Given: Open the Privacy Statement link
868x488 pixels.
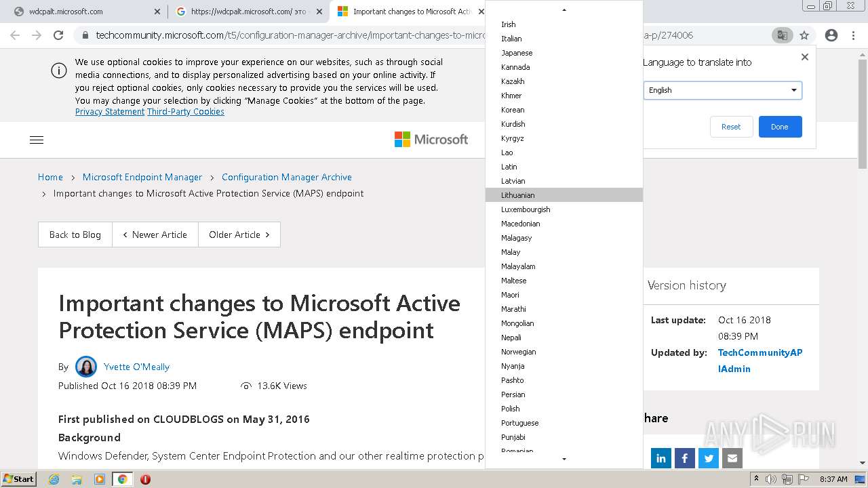Looking at the screenshot, I should click(x=110, y=112).
